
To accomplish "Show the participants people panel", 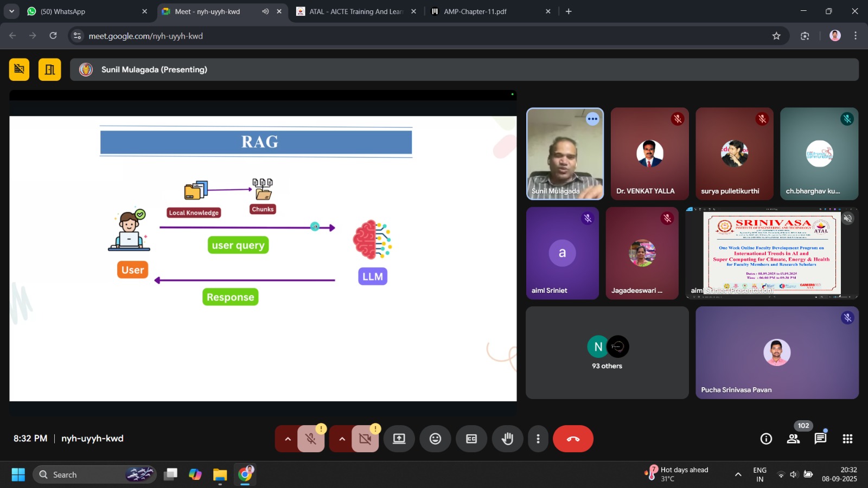I will pyautogui.click(x=793, y=439).
